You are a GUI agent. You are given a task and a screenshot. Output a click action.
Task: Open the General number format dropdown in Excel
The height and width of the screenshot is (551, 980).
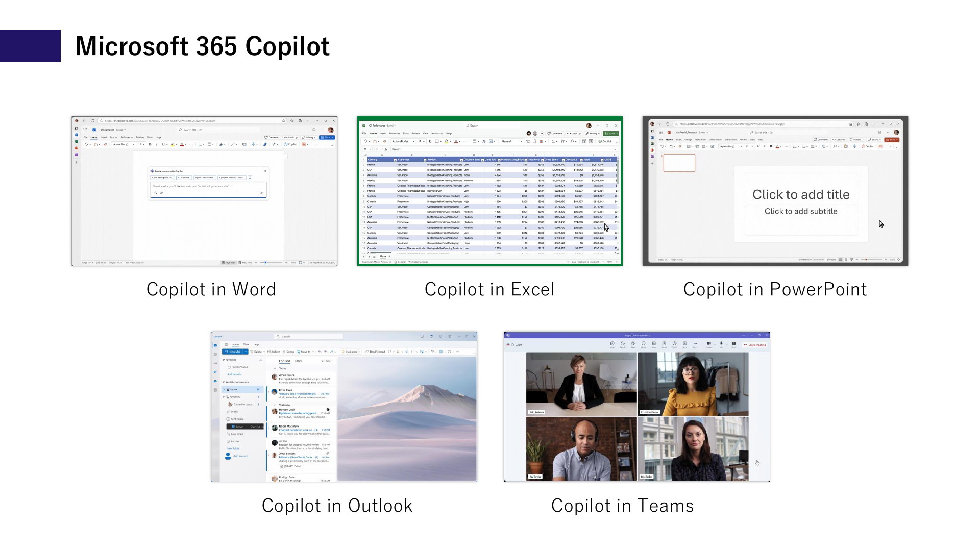[512, 141]
